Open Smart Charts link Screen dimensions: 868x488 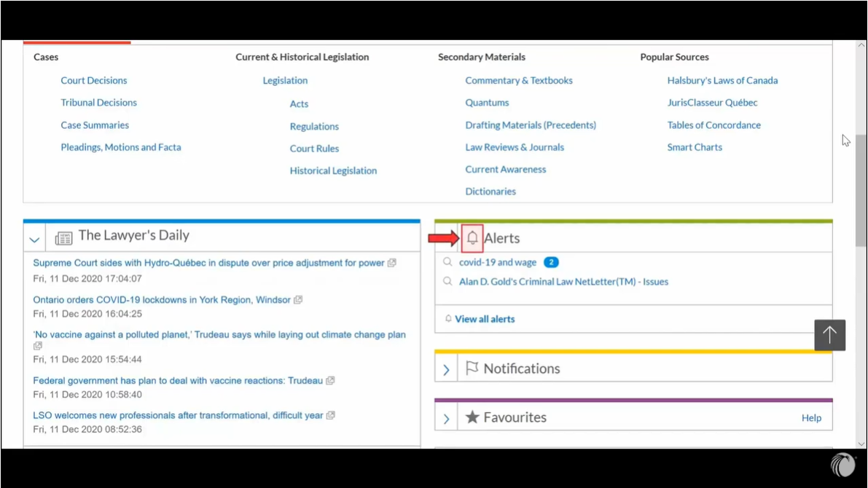pyautogui.click(x=695, y=147)
